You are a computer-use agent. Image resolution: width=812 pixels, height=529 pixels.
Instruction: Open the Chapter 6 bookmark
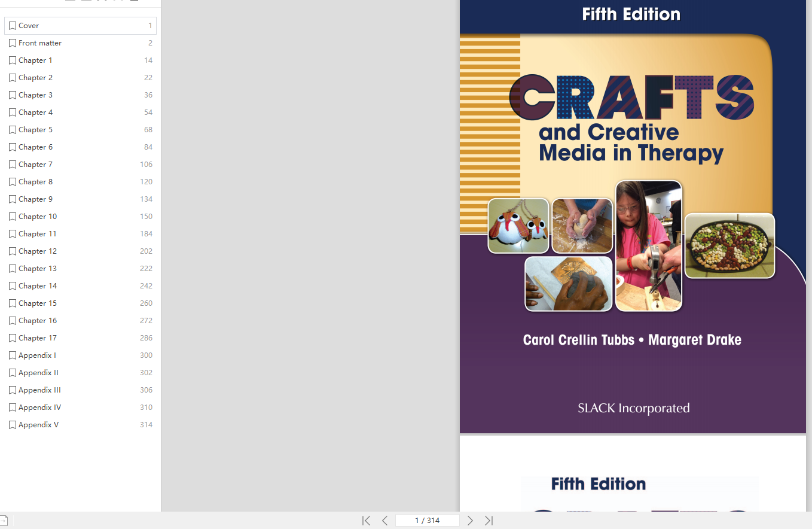(x=80, y=147)
